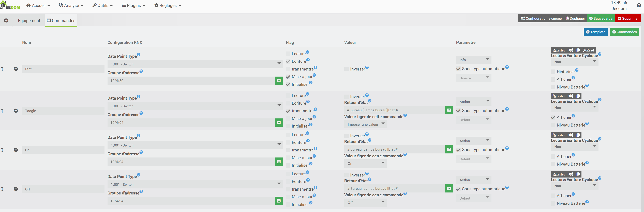Switch to the Equipement tab
644x212 pixels.
click(x=29, y=21)
